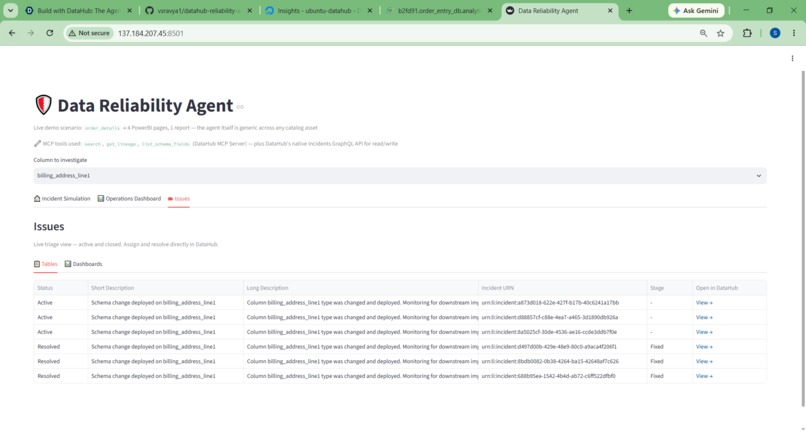Screen dimensions: 806x432
Task: Select the Issues tab
Action: (179, 199)
